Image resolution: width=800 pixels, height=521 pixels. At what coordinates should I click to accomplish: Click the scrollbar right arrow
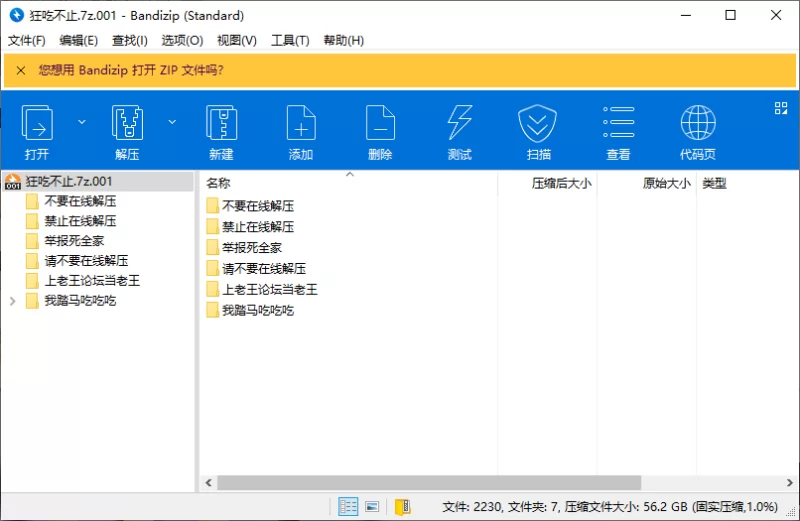[789, 482]
